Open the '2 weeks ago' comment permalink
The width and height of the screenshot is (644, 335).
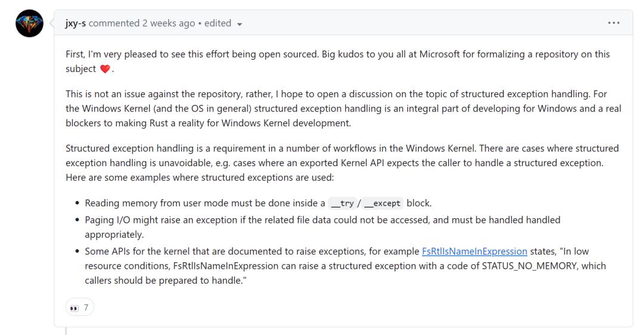click(168, 23)
